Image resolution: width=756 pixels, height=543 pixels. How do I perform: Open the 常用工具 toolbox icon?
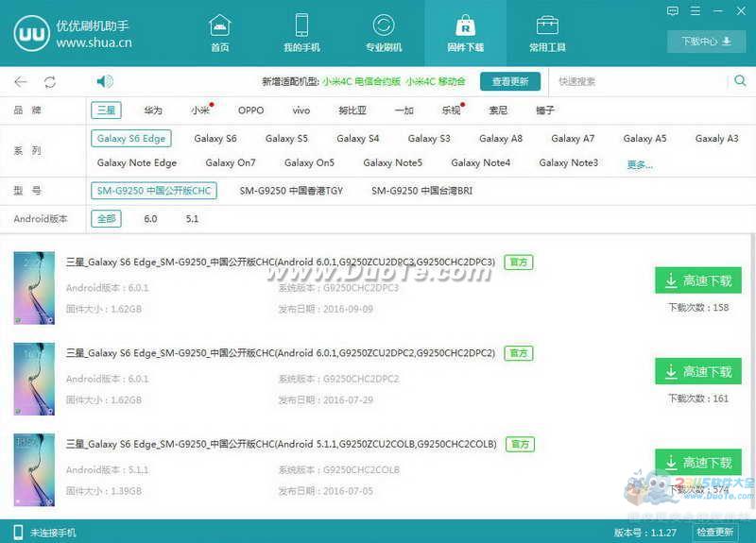point(547,32)
